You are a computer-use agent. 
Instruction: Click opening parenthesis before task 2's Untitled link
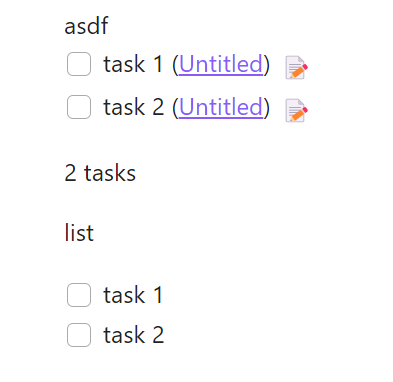point(176,108)
